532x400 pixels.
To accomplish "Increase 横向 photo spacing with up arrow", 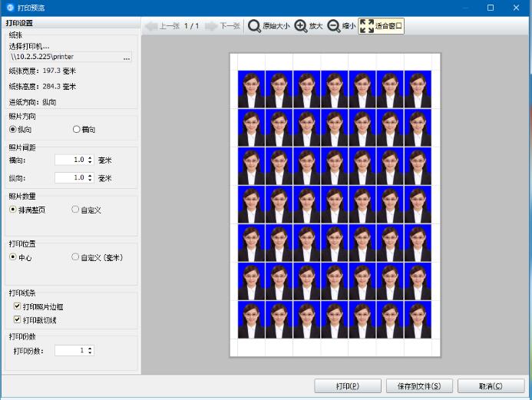I will click(x=91, y=157).
